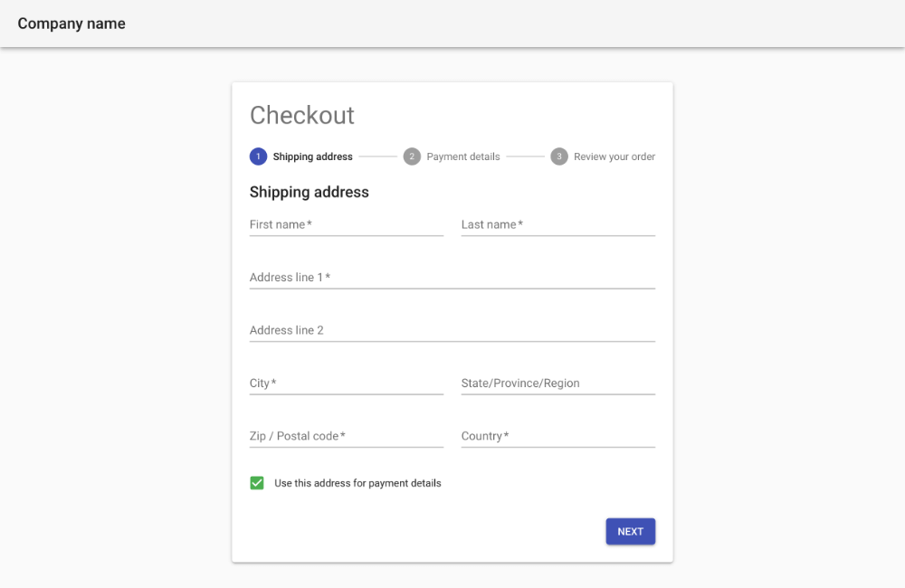Click the Shipping address section heading
Image resolution: width=905 pixels, height=588 pixels.
pos(310,192)
